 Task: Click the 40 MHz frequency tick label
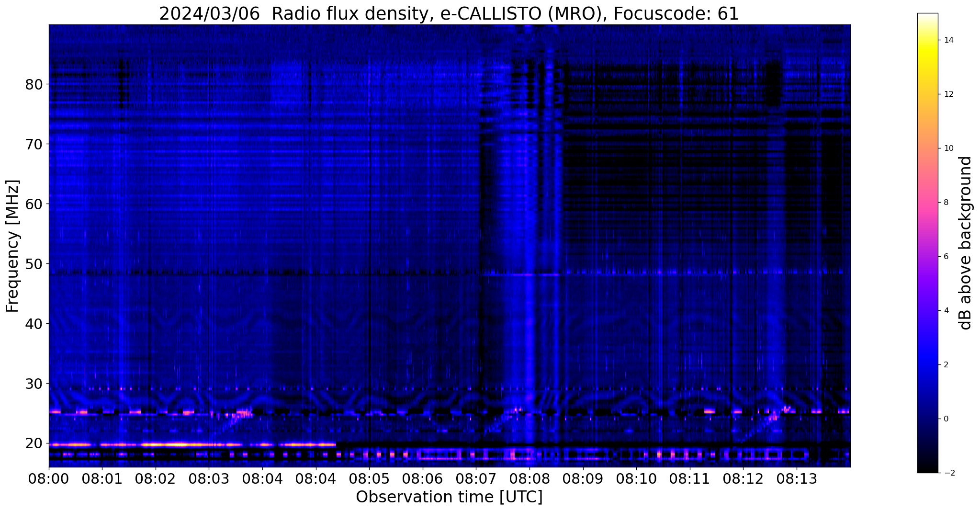click(x=34, y=324)
